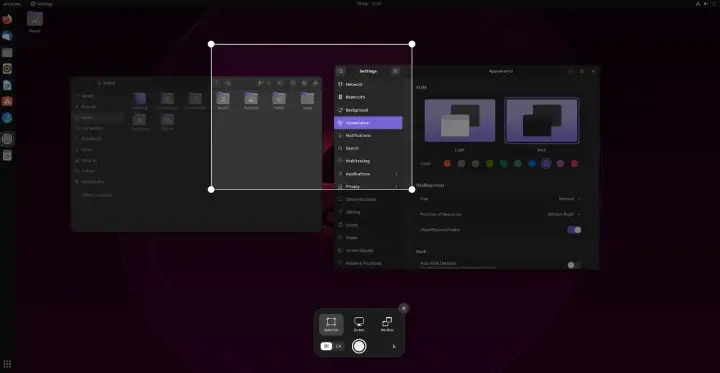The width and height of the screenshot is (720, 373).
Task: Open Notifications settings in sidebar
Action: (368, 136)
